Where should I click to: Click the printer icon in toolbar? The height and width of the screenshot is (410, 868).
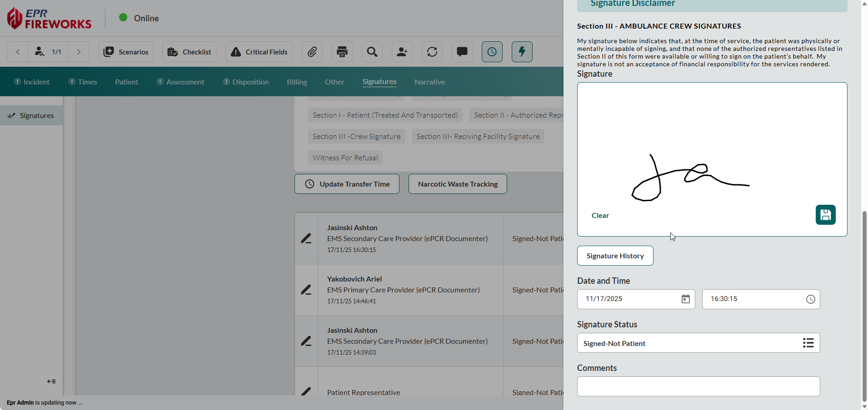point(342,52)
